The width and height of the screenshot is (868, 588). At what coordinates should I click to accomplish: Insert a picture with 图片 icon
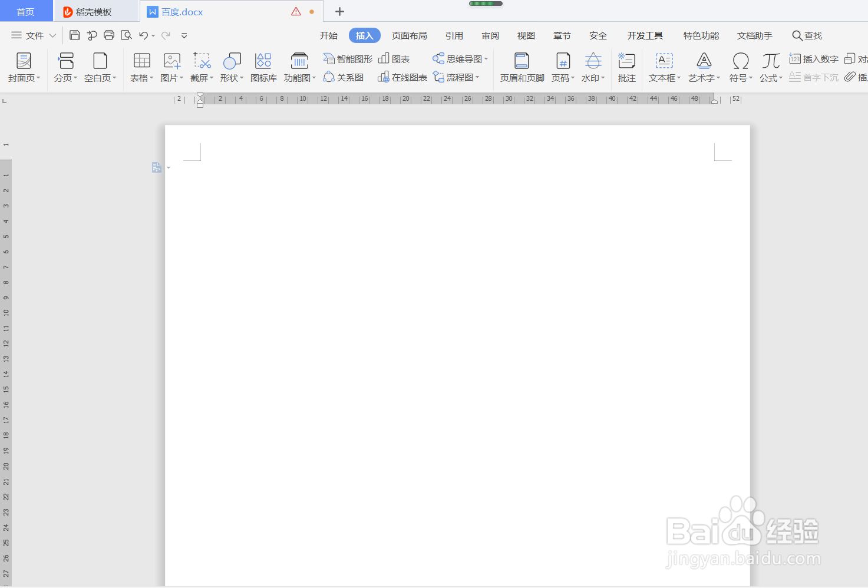(172, 61)
